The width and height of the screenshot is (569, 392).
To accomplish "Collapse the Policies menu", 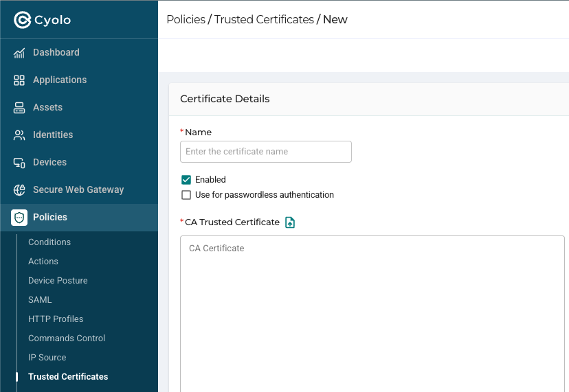I will click(x=79, y=217).
